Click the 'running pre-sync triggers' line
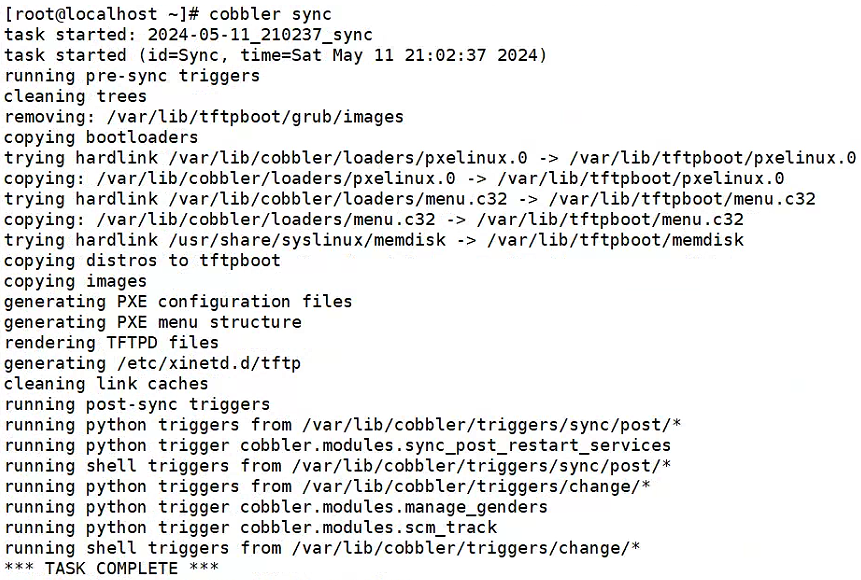 (x=132, y=76)
